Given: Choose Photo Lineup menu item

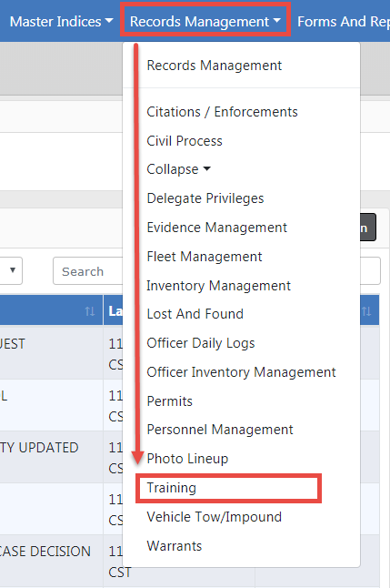Looking at the screenshot, I should point(187,459).
